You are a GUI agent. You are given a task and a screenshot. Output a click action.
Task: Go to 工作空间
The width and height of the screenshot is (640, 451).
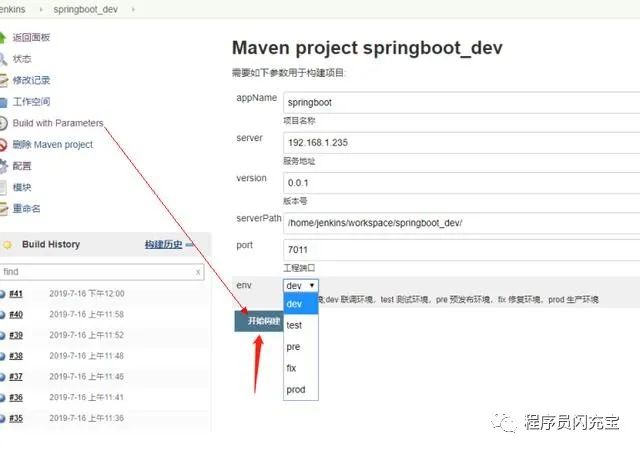[31, 102]
